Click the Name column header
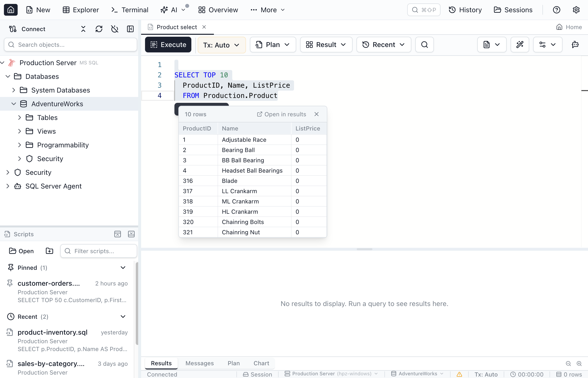Image resolution: width=588 pixels, height=378 pixels. (x=255, y=128)
